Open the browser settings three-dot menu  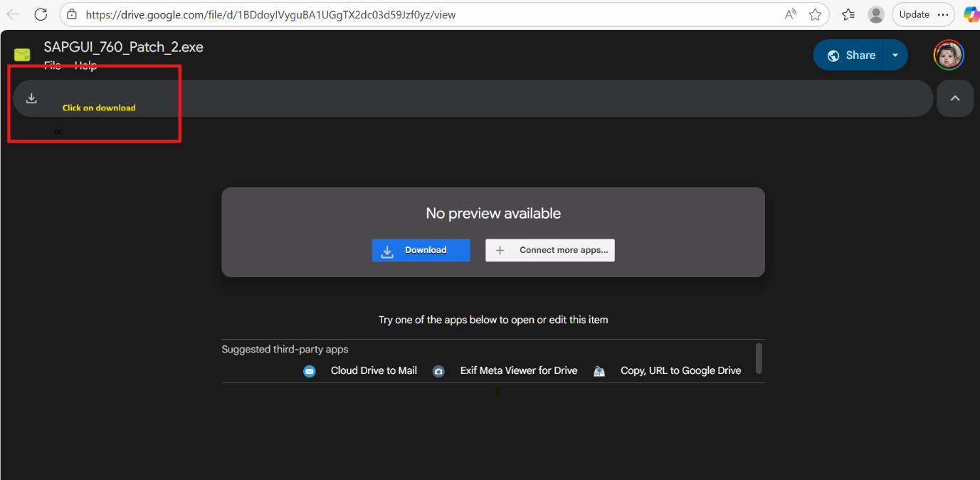tap(942, 14)
